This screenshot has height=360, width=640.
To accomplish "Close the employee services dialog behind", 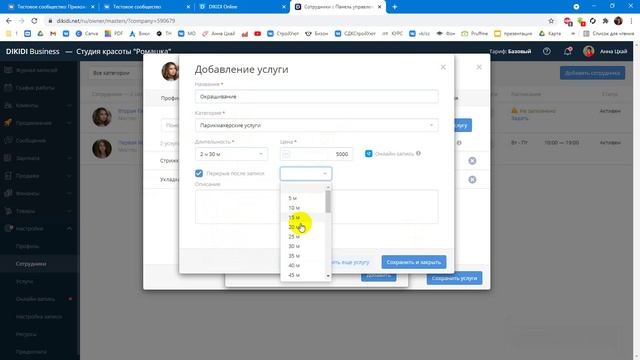I will click(x=479, y=67).
